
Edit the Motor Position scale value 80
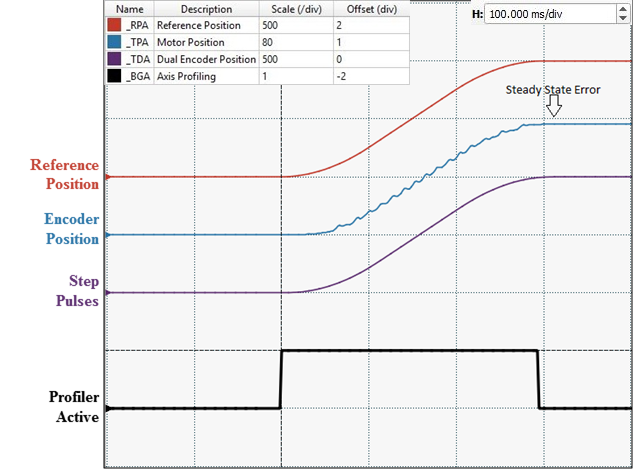(294, 42)
